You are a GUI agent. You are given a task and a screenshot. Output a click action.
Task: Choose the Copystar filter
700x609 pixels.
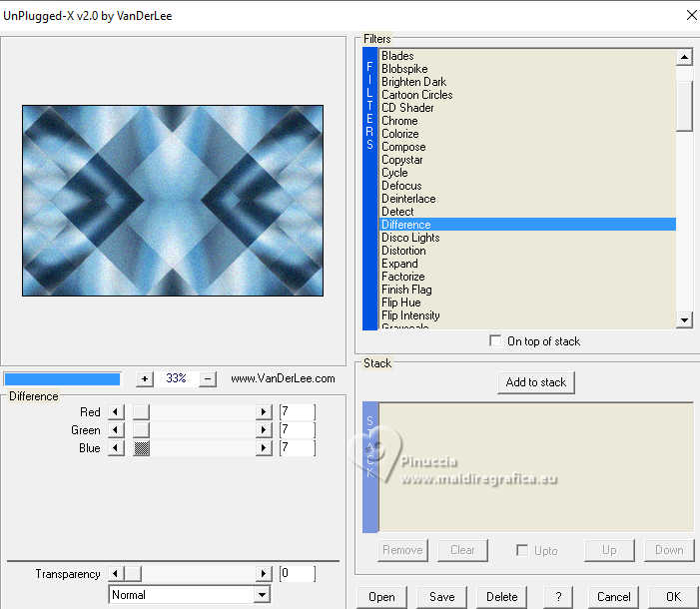tap(527, 160)
